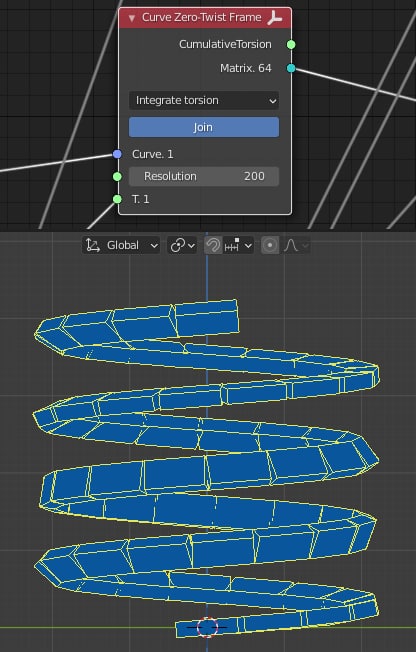This screenshot has height=652, width=416.
Task: Adjust the Resolution 200 field
Action: pyautogui.click(x=203, y=176)
